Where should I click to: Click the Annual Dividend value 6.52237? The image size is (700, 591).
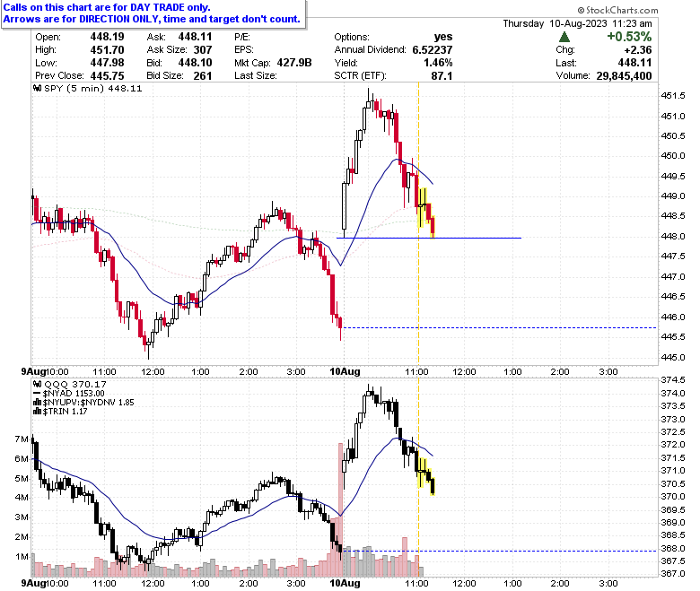tap(433, 49)
